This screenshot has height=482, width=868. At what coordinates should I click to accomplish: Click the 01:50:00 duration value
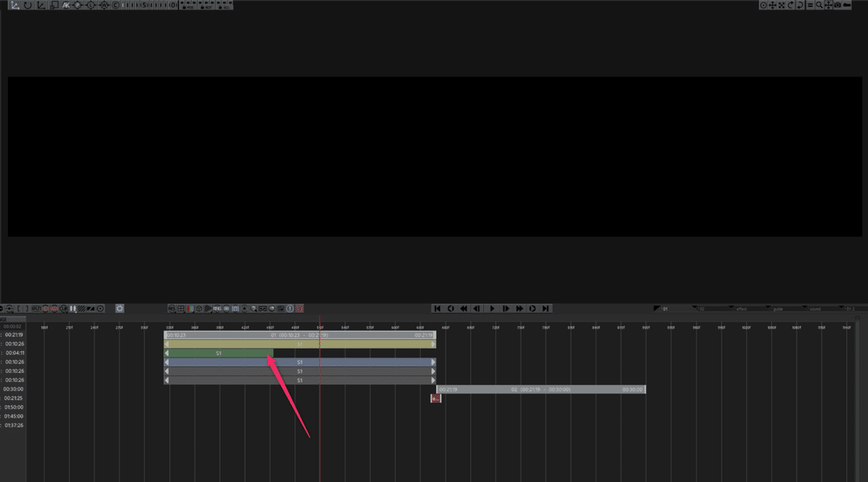click(14, 407)
